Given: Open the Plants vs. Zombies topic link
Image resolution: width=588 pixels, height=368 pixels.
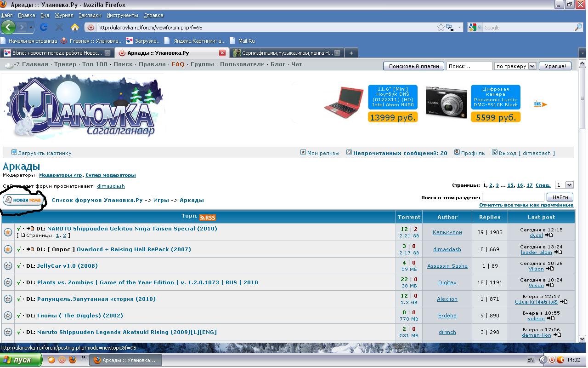Looking at the screenshot, I should click(x=147, y=282).
